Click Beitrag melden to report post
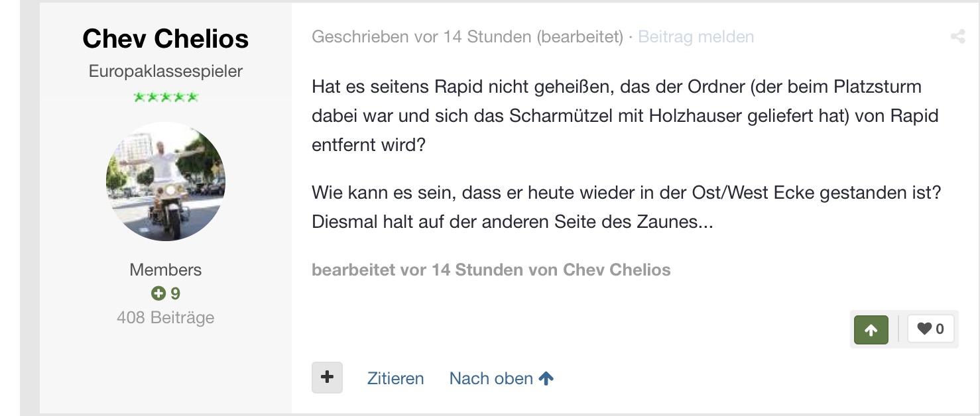The height and width of the screenshot is (416, 980). pyautogui.click(x=696, y=36)
